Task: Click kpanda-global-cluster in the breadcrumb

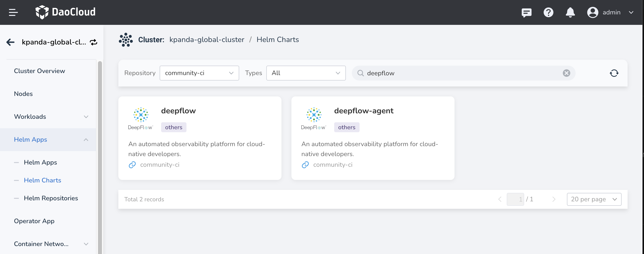Action: click(206, 40)
